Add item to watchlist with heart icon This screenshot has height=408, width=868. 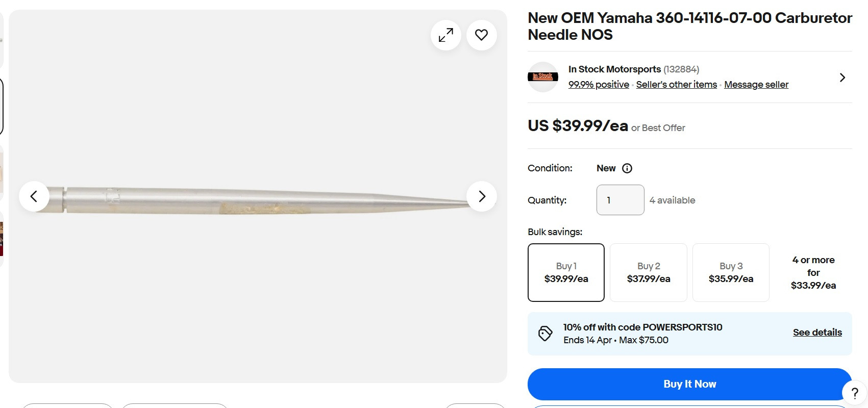[x=481, y=35]
